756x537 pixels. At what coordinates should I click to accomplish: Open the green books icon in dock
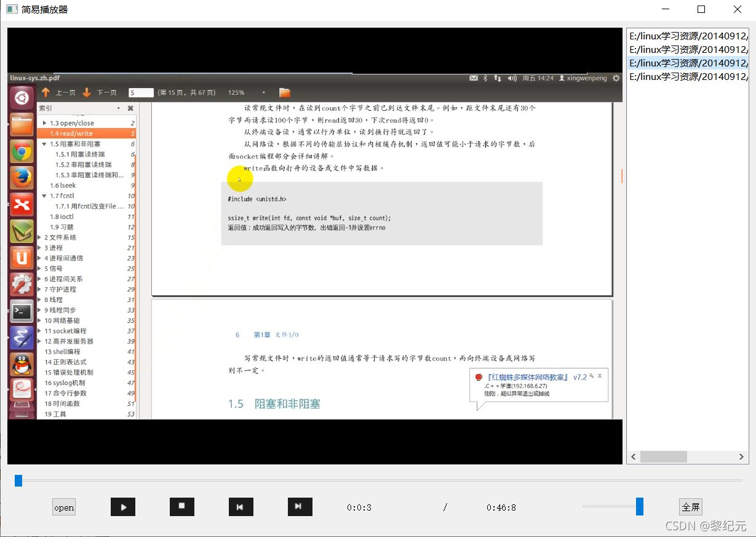[22, 231]
